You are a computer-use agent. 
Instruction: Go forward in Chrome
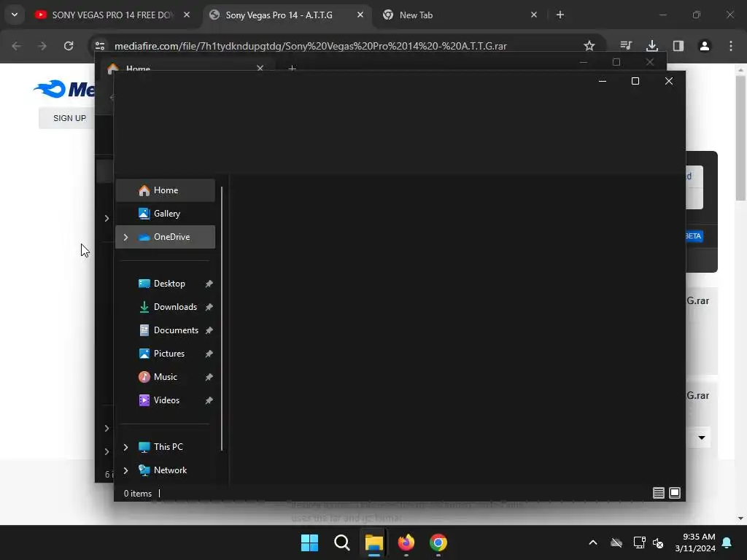[42, 46]
